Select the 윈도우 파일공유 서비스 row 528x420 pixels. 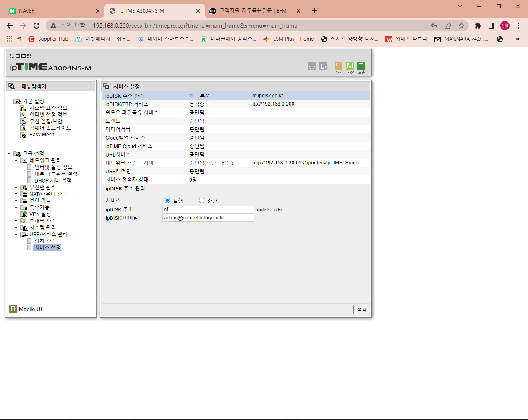(236, 112)
